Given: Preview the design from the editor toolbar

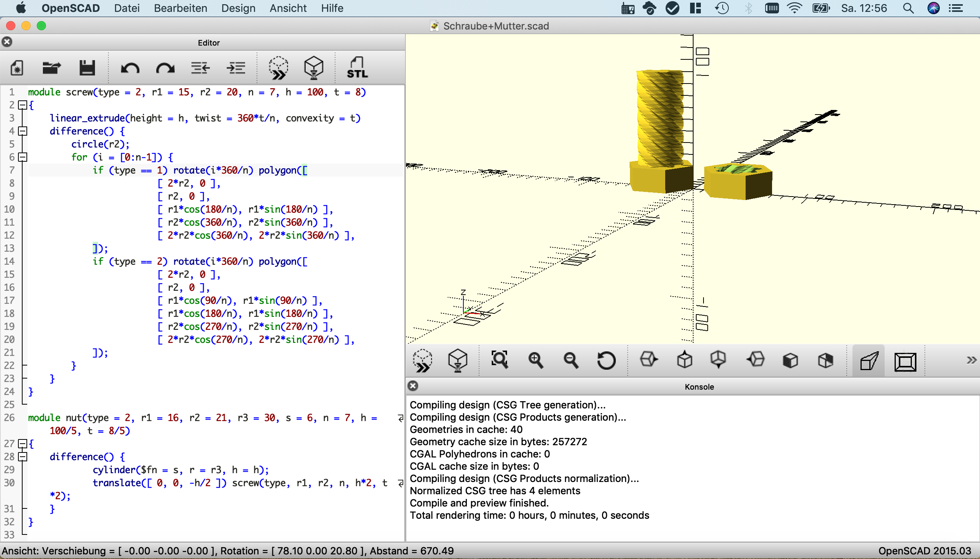Looking at the screenshot, I should click(x=278, y=68).
